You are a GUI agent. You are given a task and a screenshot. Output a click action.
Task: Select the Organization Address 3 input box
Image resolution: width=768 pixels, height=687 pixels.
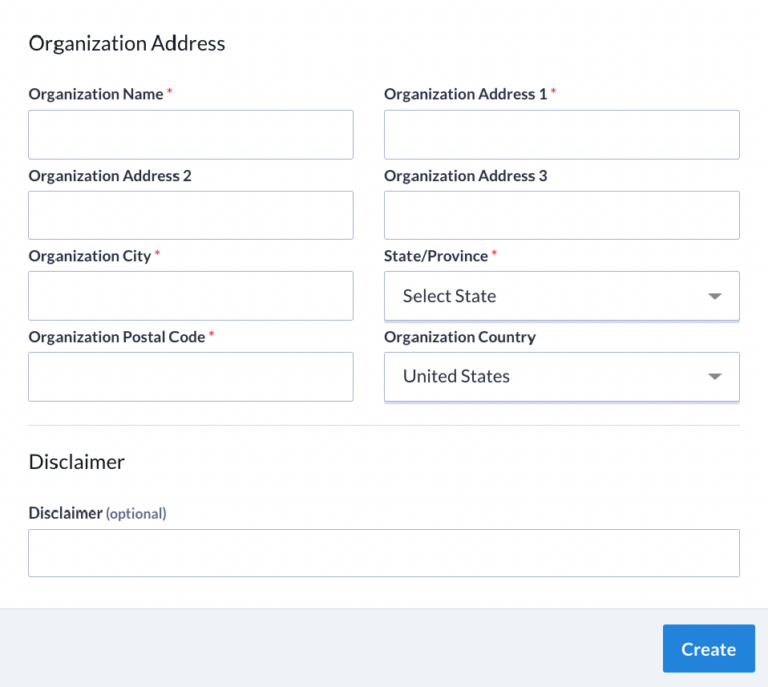click(561, 215)
